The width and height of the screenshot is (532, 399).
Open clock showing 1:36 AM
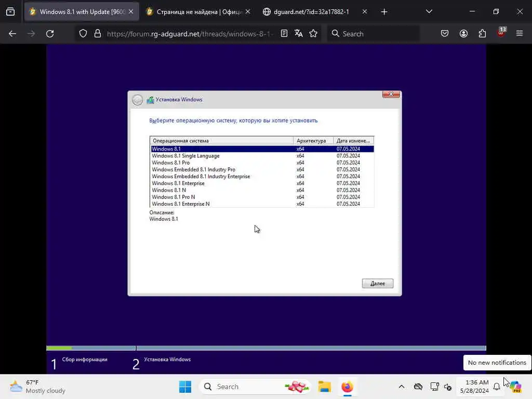point(474,387)
